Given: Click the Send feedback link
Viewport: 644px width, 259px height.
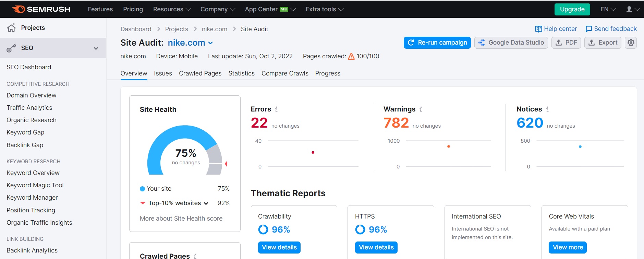Looking at the screenshot, I should point(611,29).
